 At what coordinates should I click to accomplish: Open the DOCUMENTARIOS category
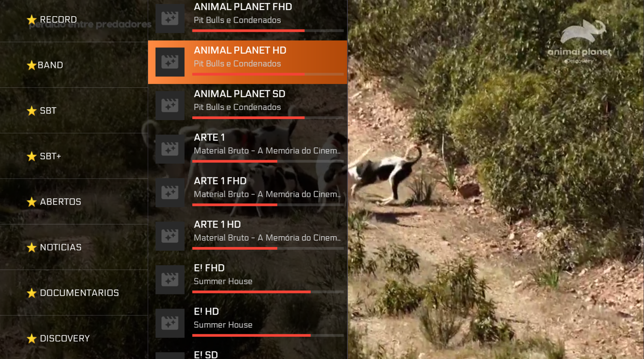74,293
